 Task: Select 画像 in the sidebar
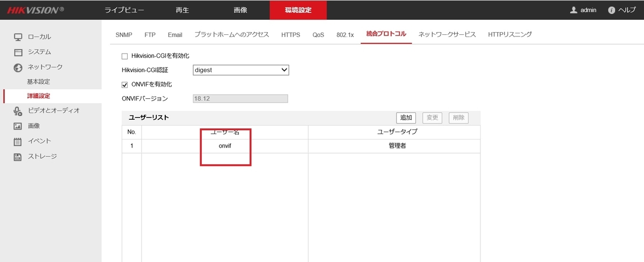click(x=34, y=126)
